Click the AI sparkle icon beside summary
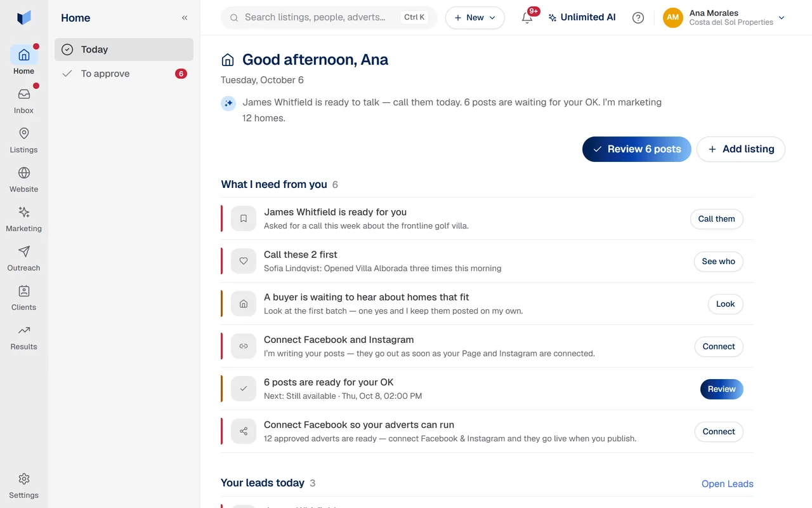 [x=228, y=103]
